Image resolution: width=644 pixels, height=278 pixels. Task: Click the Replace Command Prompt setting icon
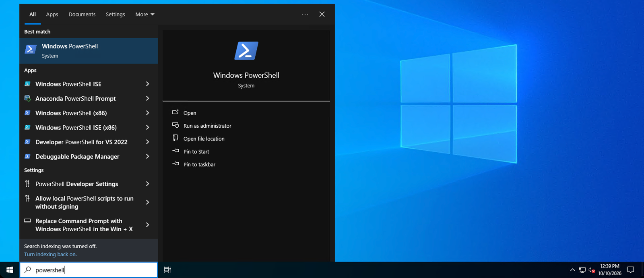27,221
